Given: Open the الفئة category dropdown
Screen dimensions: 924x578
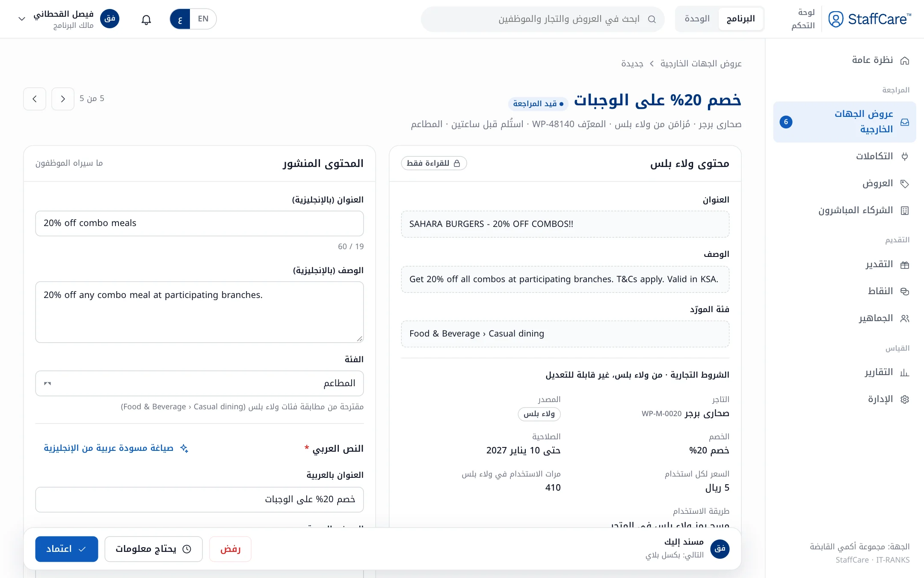Looking at the screenshot, I should (199, 383).
